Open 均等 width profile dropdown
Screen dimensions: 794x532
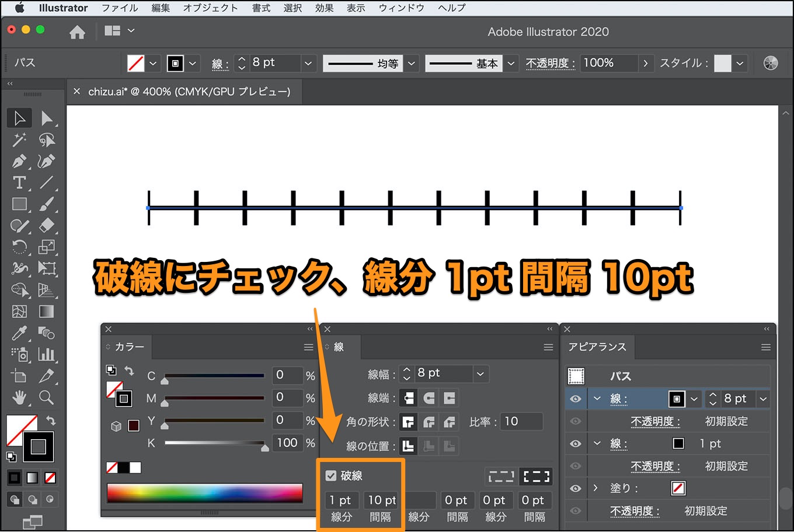(412, 63)
